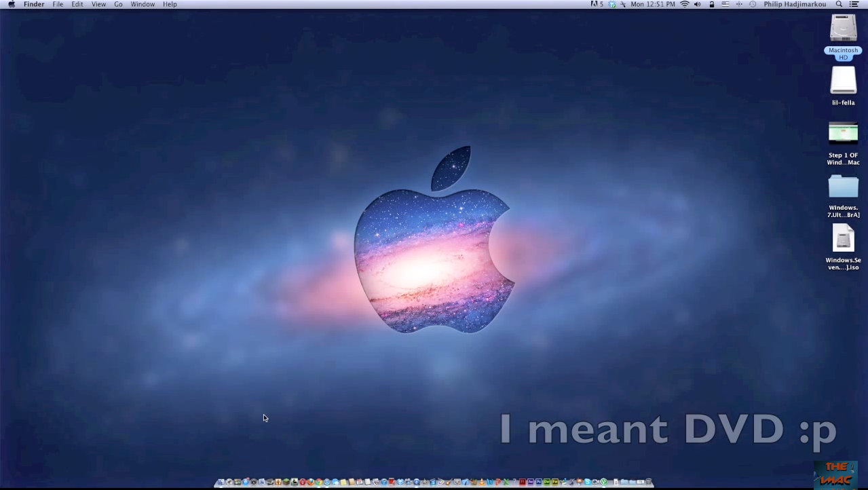Click the Dropbox menu bar icon
The image size is (868, 490).
coord(612,4)
